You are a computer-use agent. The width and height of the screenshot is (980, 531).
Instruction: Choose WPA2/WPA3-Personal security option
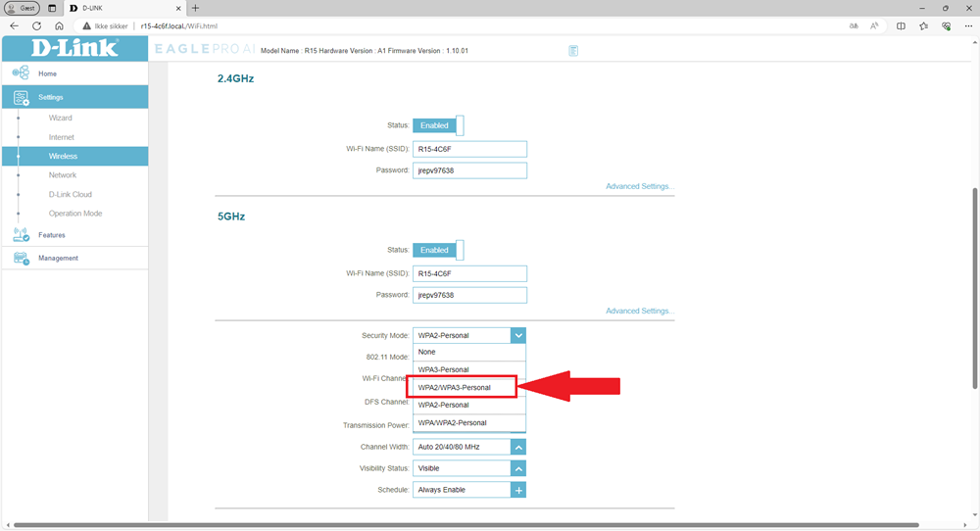coord(462,387)
